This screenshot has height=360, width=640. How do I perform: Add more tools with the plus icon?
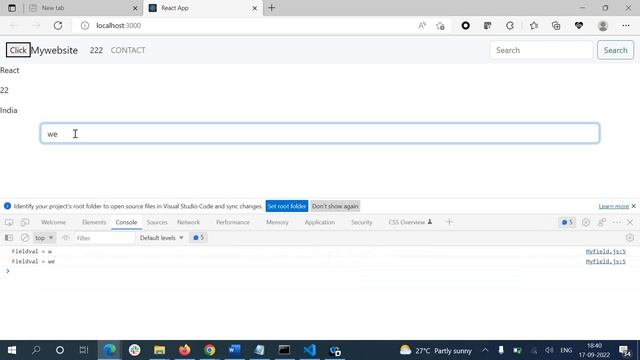pyautogui.click(x=449, y=222)
